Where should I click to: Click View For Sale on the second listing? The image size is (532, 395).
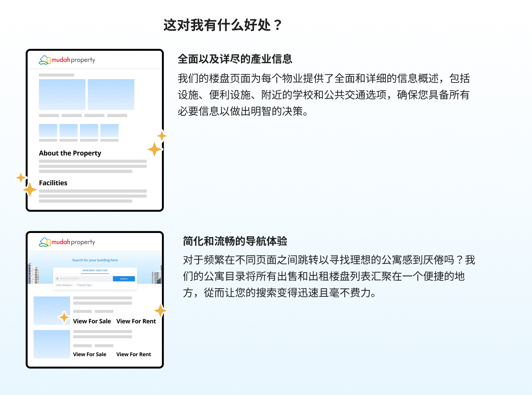point(90,354)
